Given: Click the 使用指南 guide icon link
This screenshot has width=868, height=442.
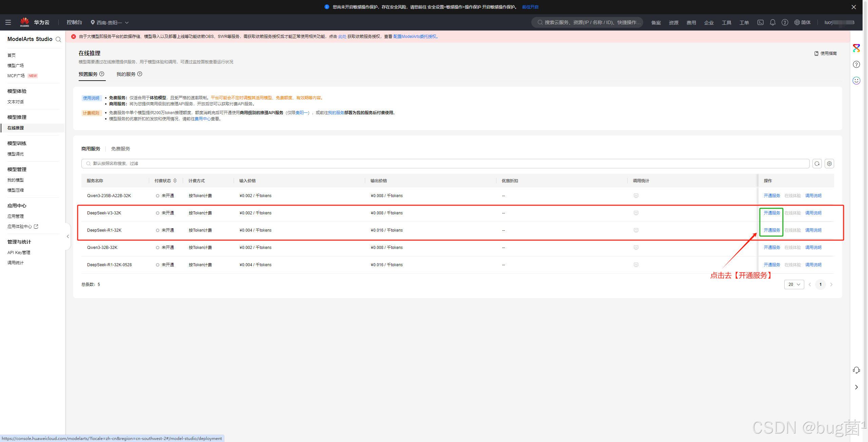Looking at the screenshot, I should [826, 54].
